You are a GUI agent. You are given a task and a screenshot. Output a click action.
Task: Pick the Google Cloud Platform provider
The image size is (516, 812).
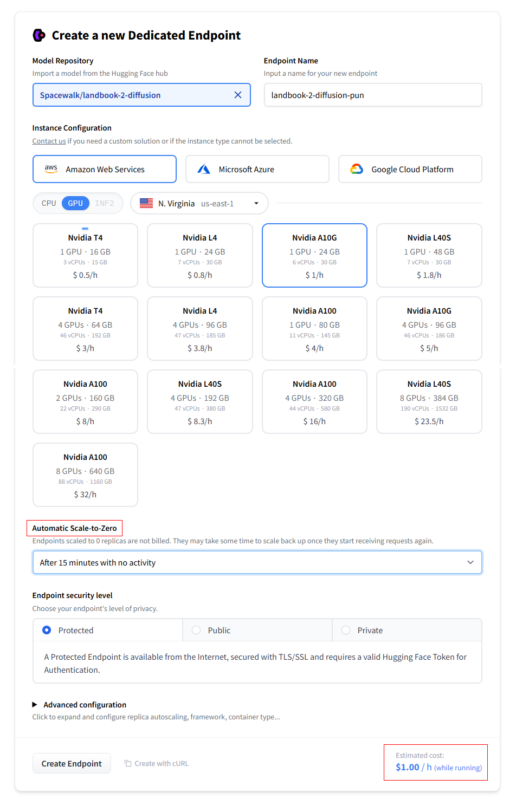[410, 170]
